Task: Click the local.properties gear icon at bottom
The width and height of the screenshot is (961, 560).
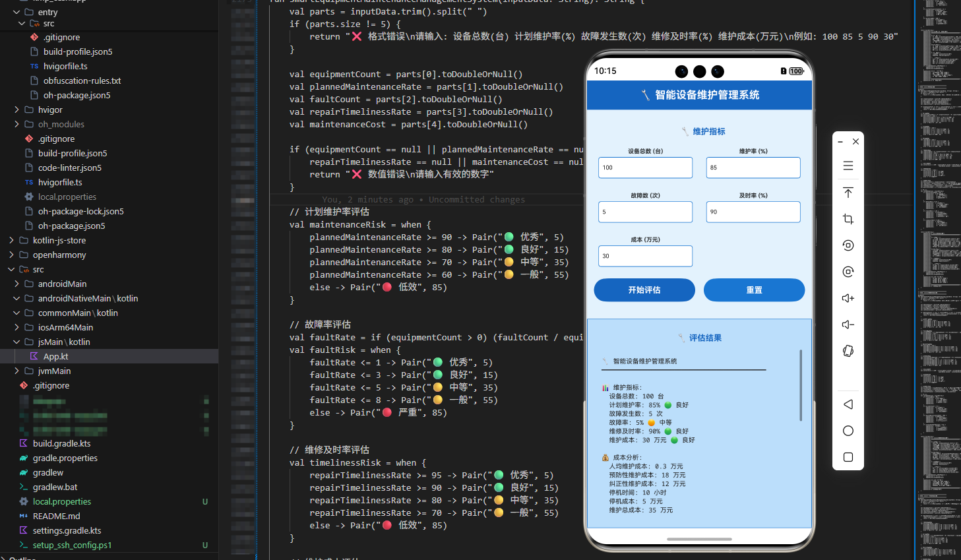Action: pyautogui.click(x=24, y=501)
